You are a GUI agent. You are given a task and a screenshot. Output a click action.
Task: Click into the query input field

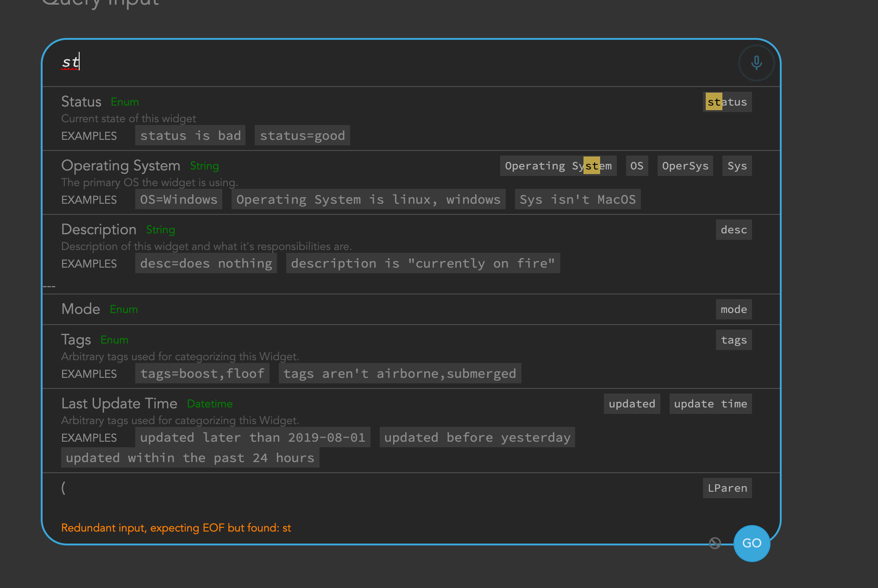(x=389, y=63)
